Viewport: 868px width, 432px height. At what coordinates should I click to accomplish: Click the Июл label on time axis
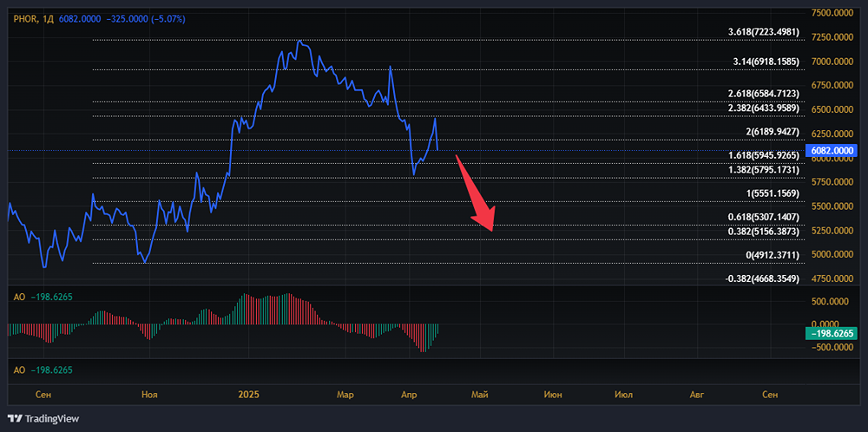(x=622, y=395)
